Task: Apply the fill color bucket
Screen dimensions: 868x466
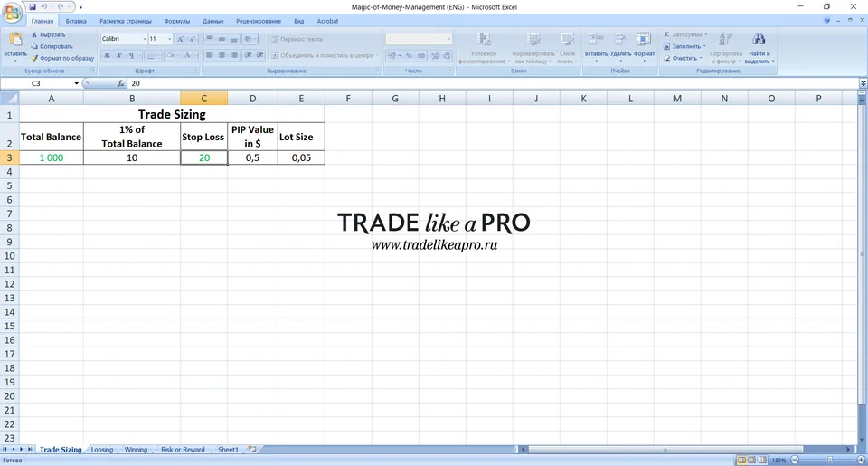Action: pyautogui.click(x=170, y=55)
